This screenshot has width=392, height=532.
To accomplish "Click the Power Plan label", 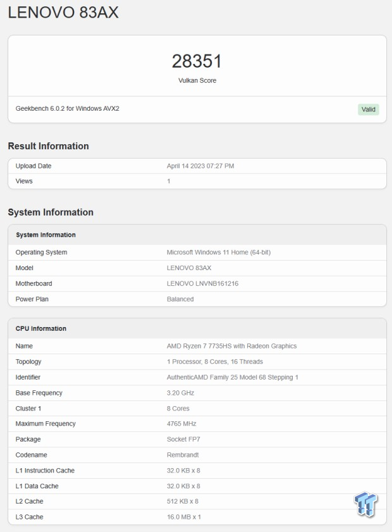I will (32, 299).
